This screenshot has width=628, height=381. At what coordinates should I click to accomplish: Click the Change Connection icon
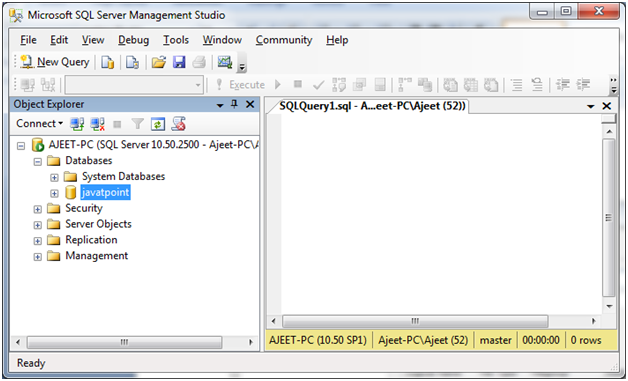48,85
